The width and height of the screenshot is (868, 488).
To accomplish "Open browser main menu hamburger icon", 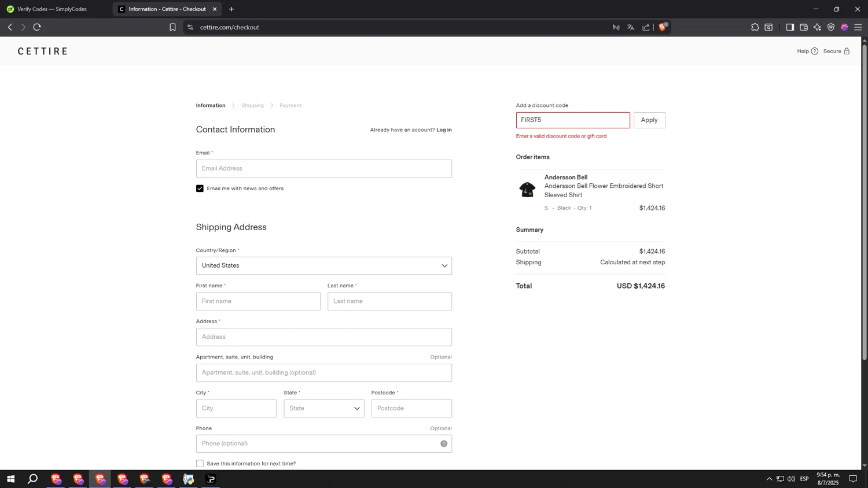I will pos(858,27).
